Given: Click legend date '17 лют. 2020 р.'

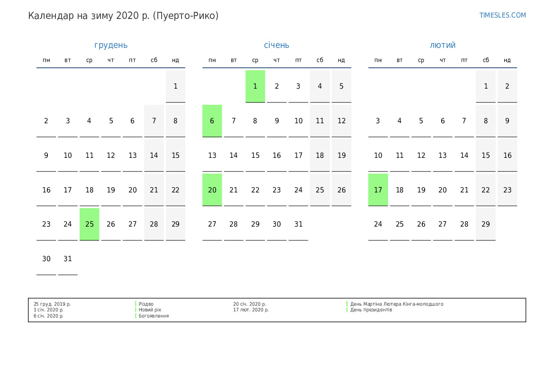Looking at the screenshot, I should coord(251,310).
